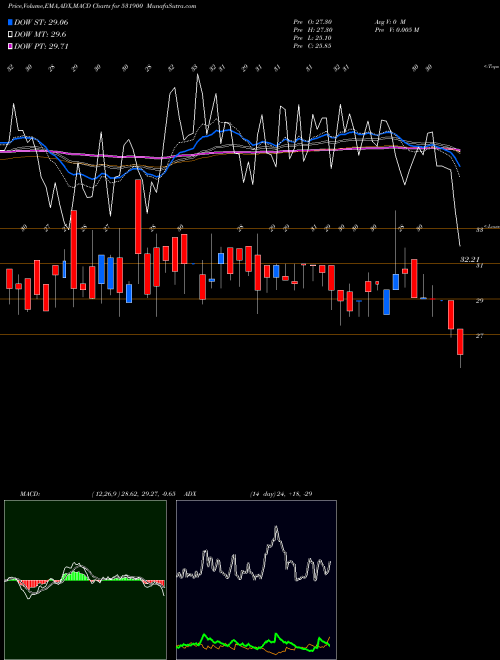Click the 29 price axis label
This screenshot has height=660, width=500.
coord(479,301)
